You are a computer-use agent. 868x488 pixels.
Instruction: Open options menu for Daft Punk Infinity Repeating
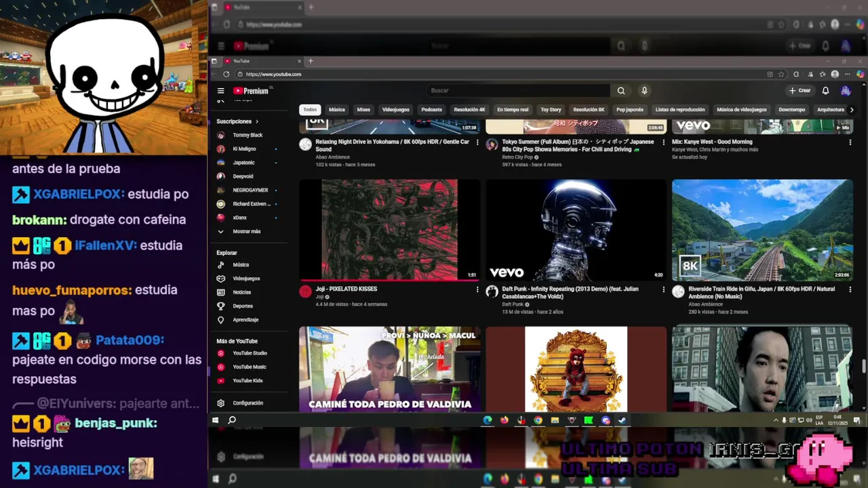coord(664,289)
